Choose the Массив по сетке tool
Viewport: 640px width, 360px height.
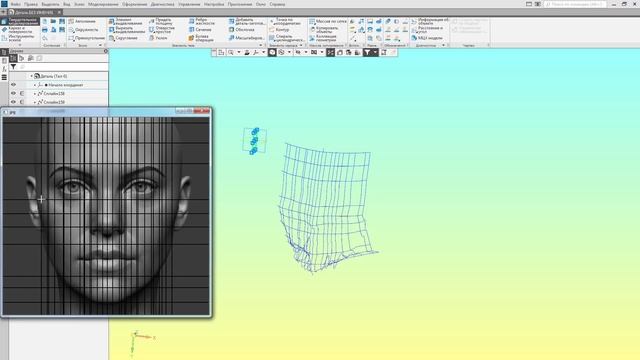tap(328, 21)
